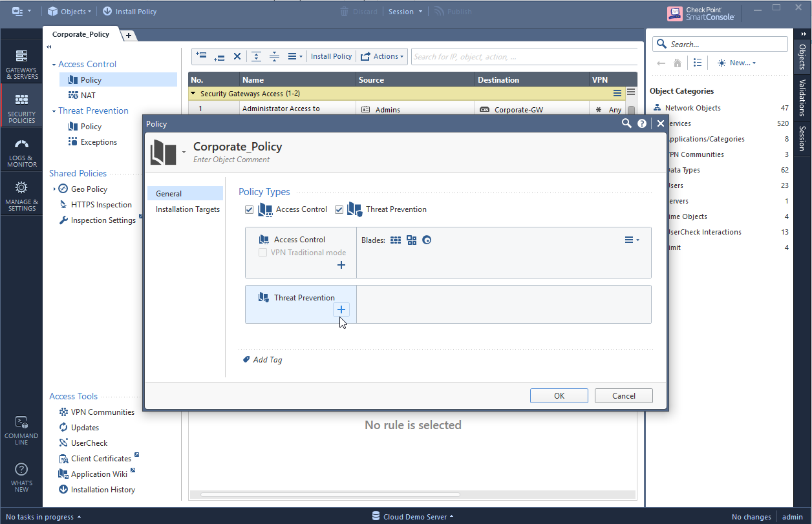
Task: Click the first Blades icon in Access Control
Action: point(396,240)
